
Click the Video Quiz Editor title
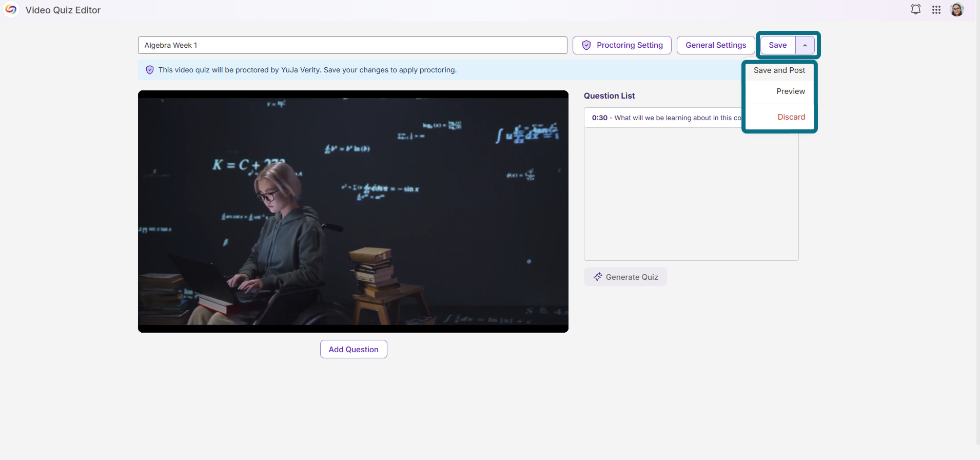[x=63, y=10]
